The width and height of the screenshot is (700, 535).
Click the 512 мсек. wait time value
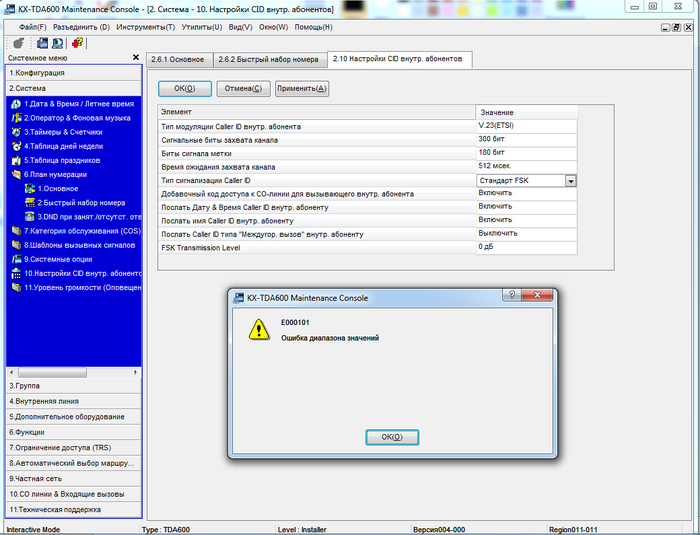[x=526, y=167]
